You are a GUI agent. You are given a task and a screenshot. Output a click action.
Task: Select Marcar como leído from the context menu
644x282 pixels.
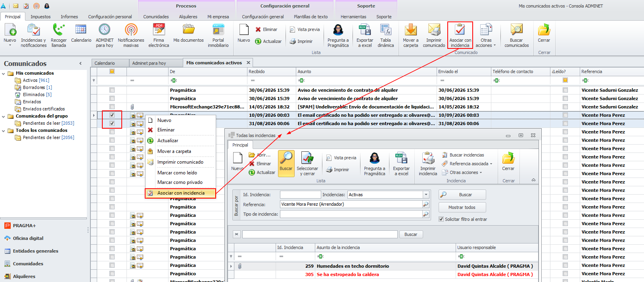[177, 173]
